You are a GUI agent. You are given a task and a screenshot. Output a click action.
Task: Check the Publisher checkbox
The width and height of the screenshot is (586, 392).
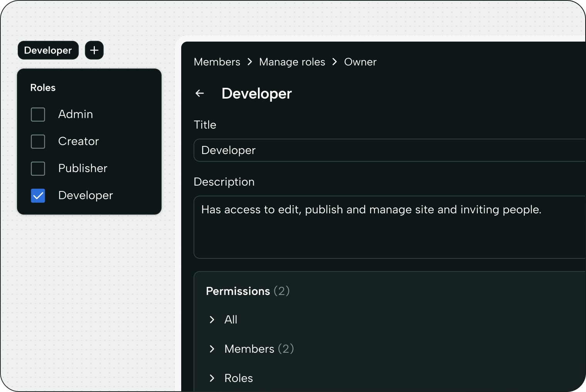(38, 169)
